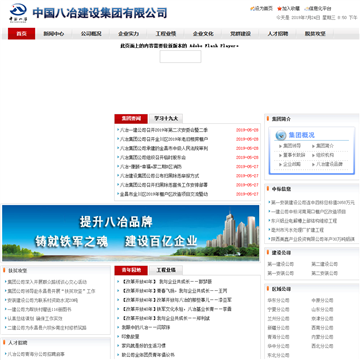Open the 华东分公司 link

(x=278, y=300)
